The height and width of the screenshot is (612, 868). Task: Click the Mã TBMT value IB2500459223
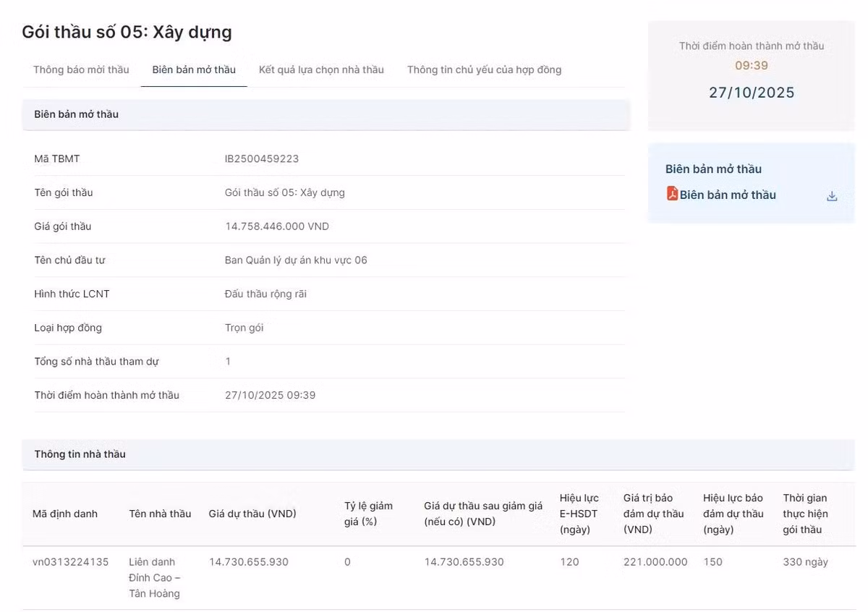pos(262,158)
